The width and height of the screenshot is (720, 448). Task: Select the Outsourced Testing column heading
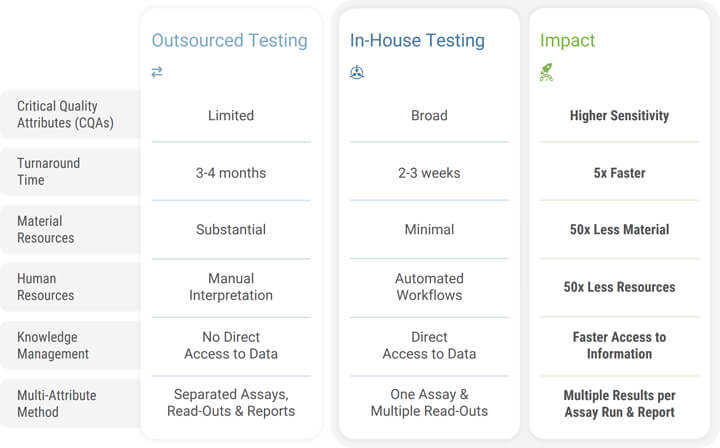229,41
